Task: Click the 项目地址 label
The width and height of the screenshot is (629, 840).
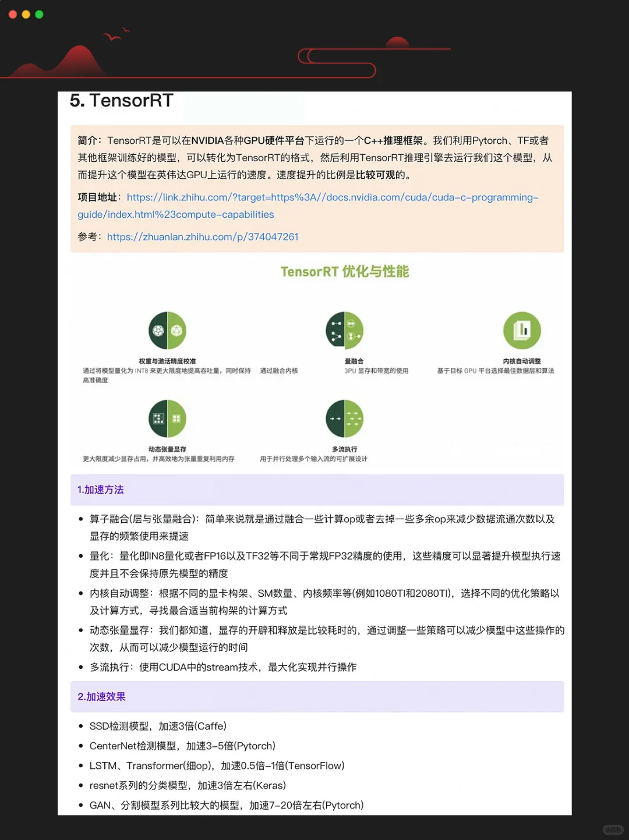Action: (97, 197)
